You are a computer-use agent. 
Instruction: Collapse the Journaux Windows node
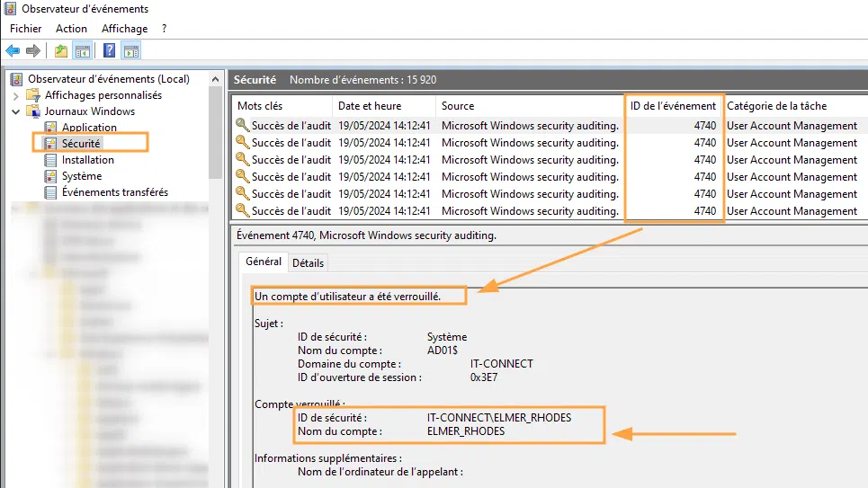(15, 111)
